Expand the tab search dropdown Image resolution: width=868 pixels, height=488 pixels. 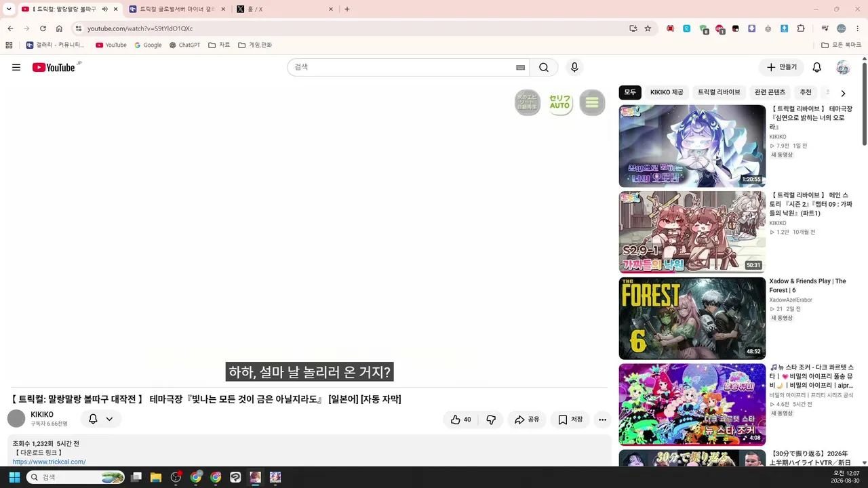(x=9, y=9)
